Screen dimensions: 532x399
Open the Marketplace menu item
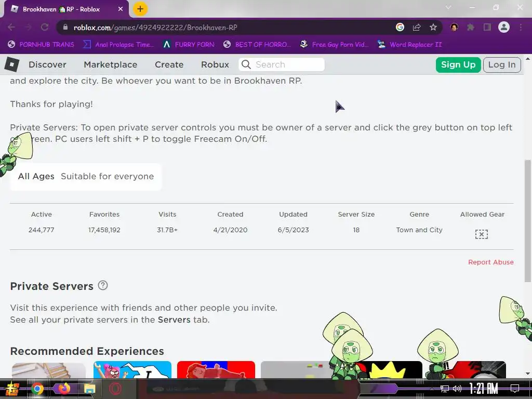[111, 64]
